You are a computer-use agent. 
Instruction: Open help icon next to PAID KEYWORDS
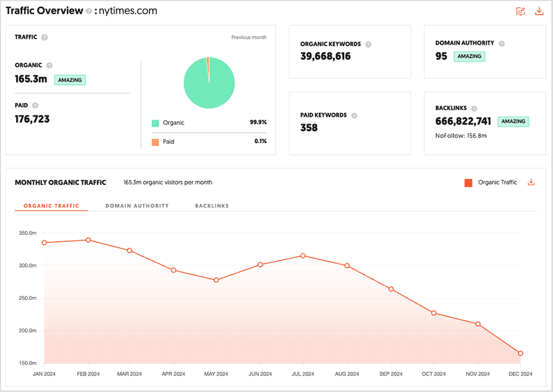[354, 116]
